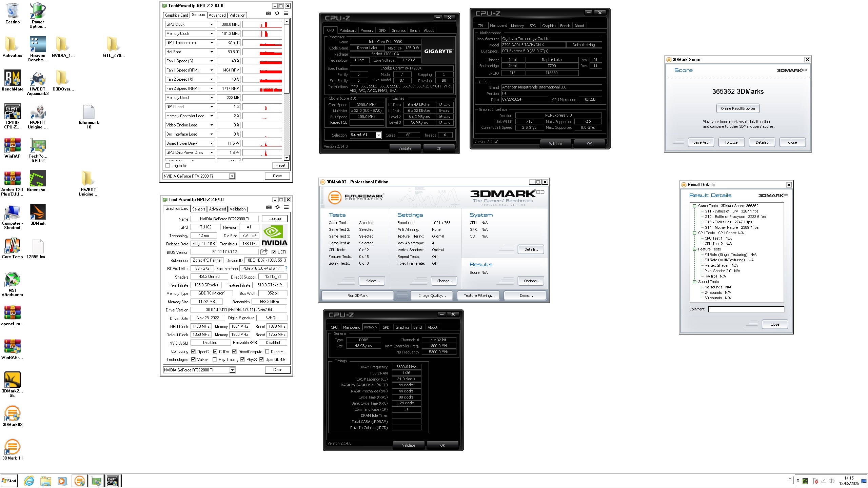Open the hamburger menu in GPU-Z Sensors window

pyautogui.click(x=286, y=13)
